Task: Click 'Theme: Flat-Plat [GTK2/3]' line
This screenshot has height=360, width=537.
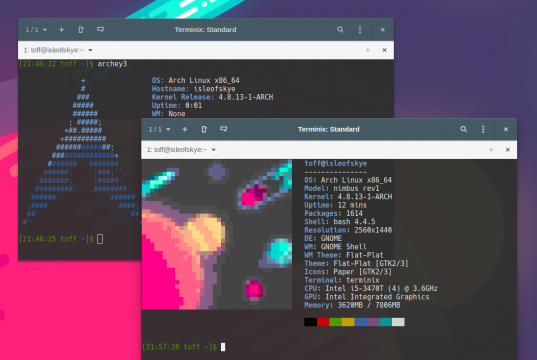Action: coord(356,263)
